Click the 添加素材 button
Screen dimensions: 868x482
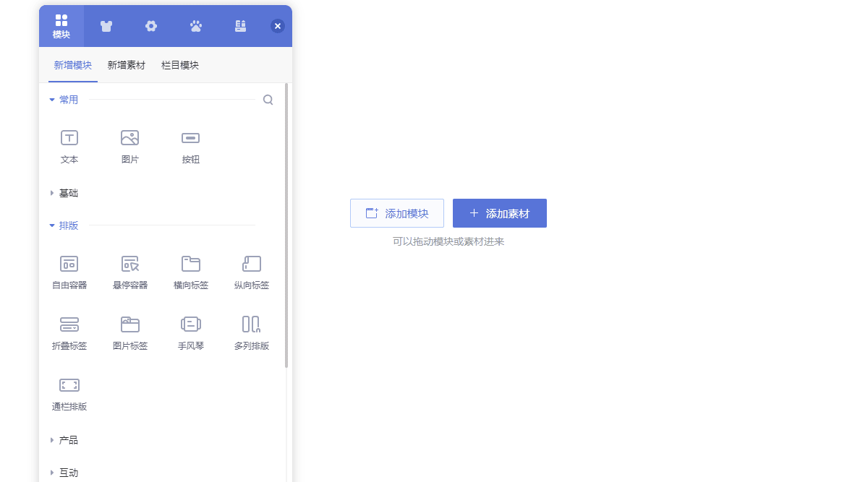(x=500, y=213)
